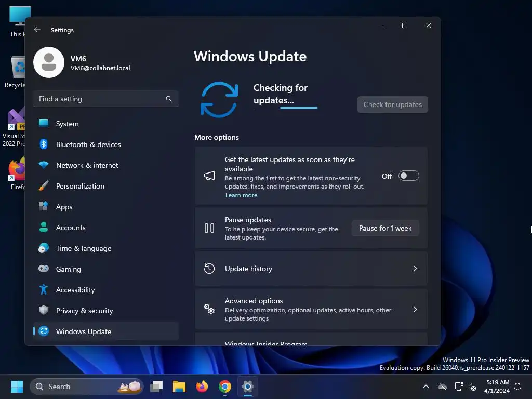Click the Gaming controller icon
This screenshot has height=399, width=532.
(44, 269)
